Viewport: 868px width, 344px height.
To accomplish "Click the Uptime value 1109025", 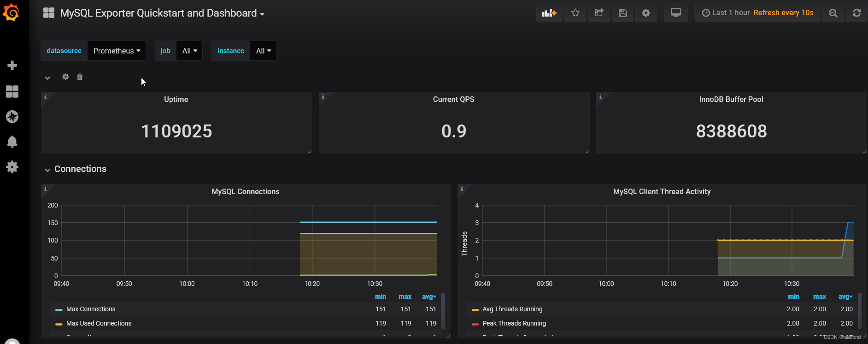I will point(176,131).
